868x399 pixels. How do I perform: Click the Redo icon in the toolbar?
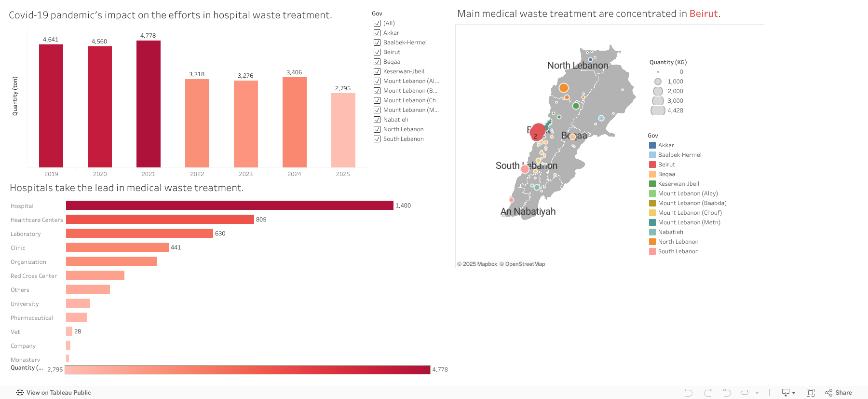[707, 392]
